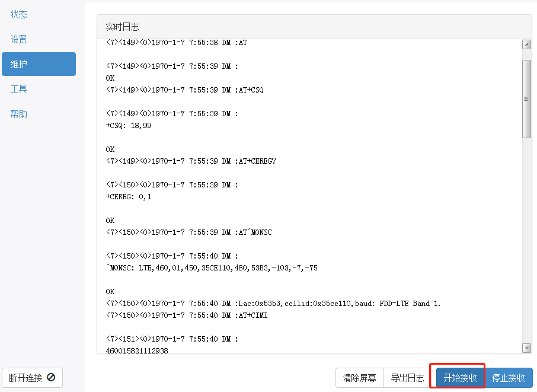Click the 实时日志 panel header
Screen dimensions: 537x392
(x=314, y=27)
